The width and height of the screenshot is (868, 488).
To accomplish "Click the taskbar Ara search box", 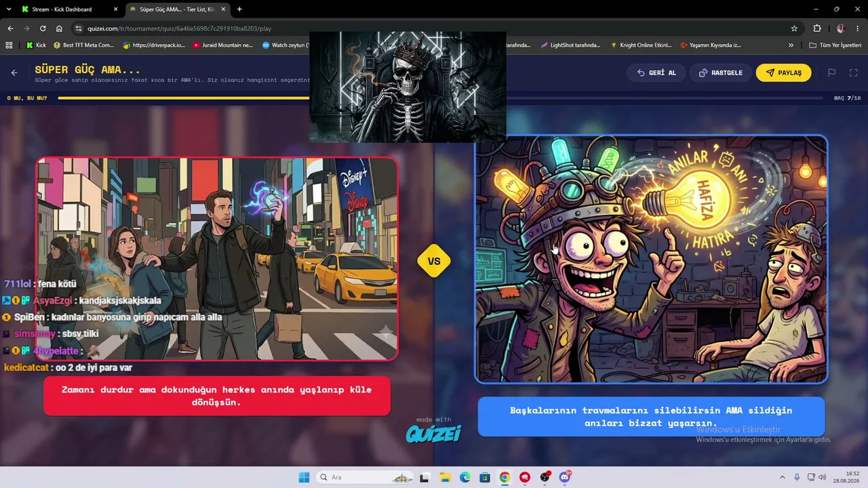I will 366,477.
